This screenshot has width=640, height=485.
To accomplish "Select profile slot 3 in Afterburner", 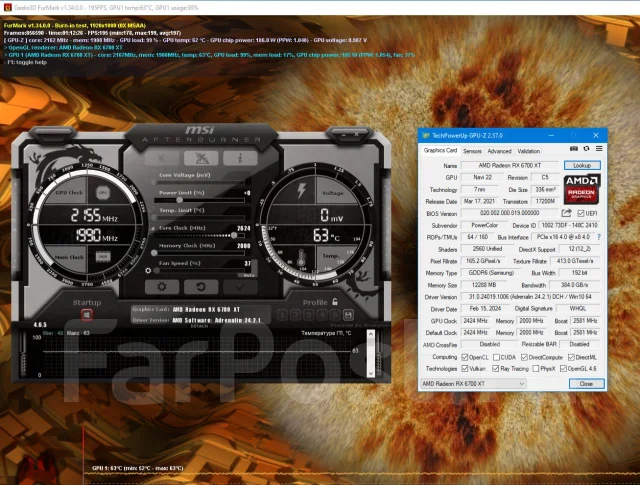I will pyautogui.click(x=309, y=315).
